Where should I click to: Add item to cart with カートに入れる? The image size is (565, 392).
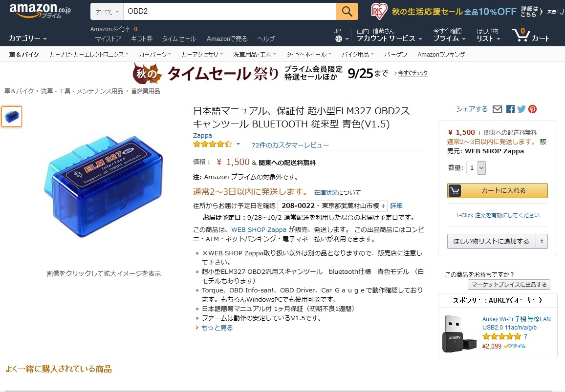[x=497, y=190]
